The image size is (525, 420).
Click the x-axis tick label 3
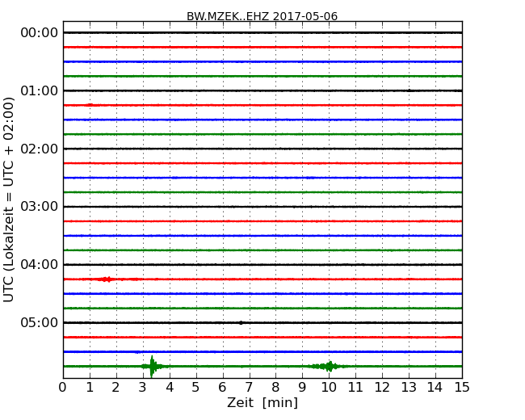pos(143,388)
